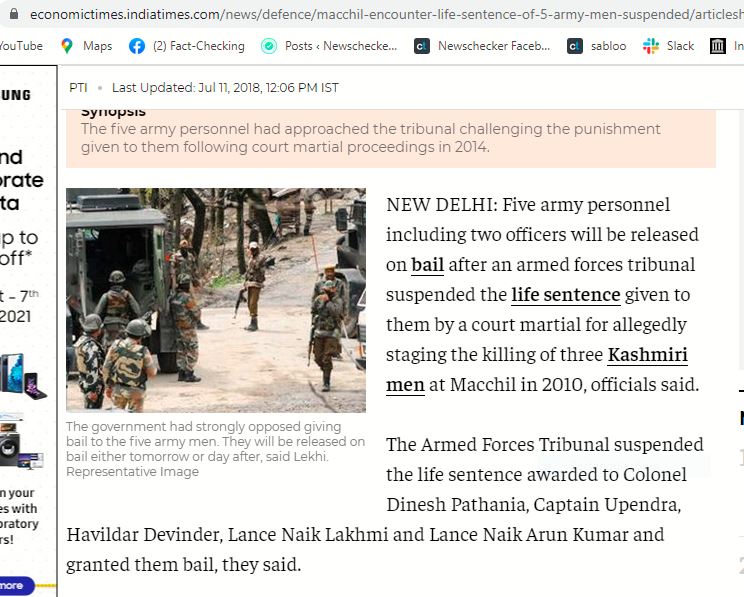Screen dimensions: 744x597
Task: Click the lock icon in address bar
Action: click(14, 14)
